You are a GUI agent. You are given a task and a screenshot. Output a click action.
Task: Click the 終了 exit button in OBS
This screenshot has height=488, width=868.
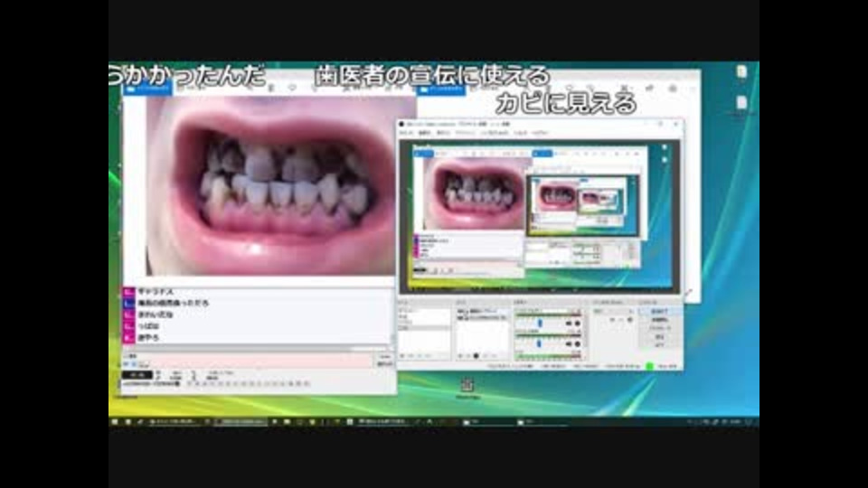(659, 344)
